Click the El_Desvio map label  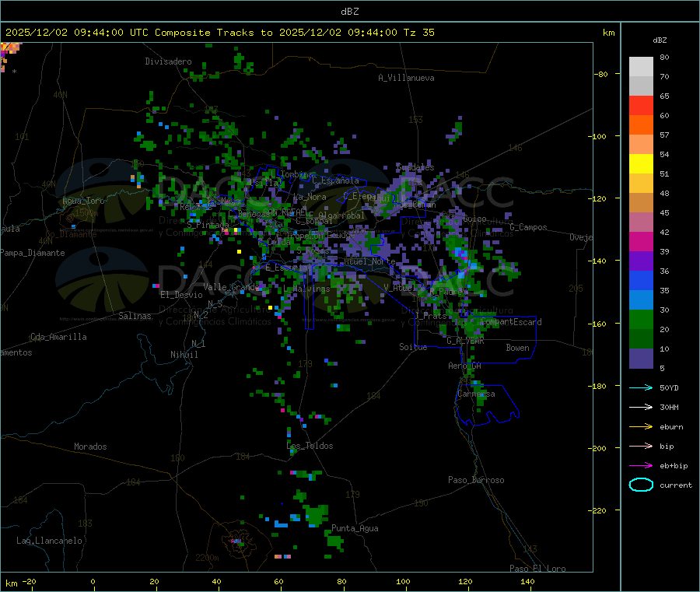click(181, 295)
